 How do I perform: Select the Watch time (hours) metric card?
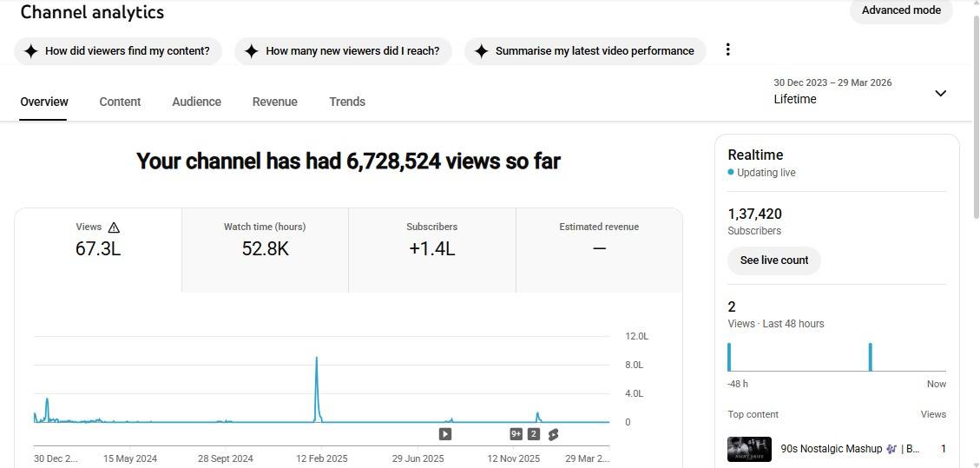click(265, 240)
